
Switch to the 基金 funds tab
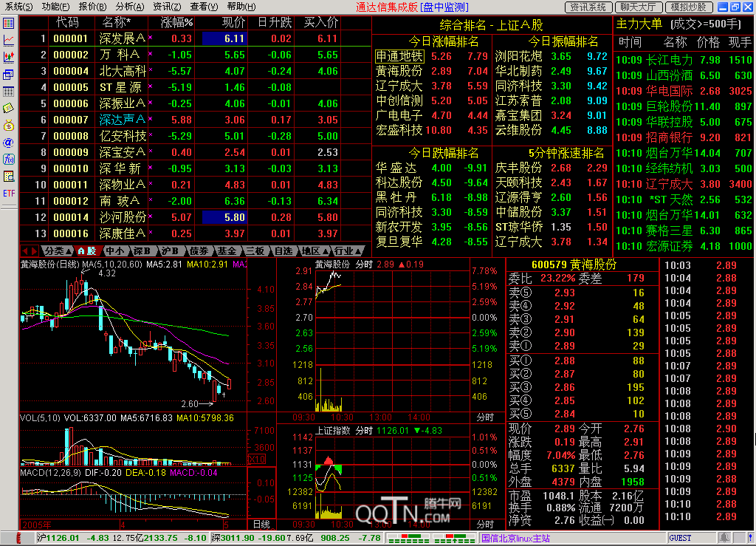[x=226, y=250]
